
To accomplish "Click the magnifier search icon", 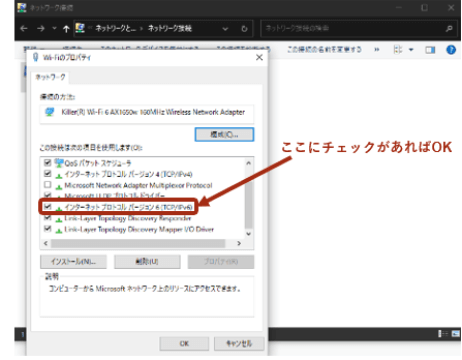I will point(449,29).
